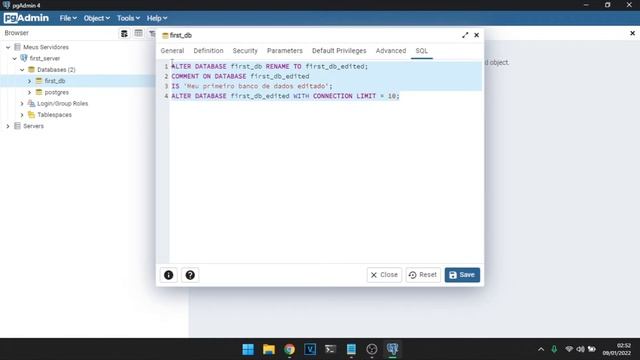The image size is (640, 360).
Task: Click the Login/Group Roles icon in tree
Action: point(31,104)
